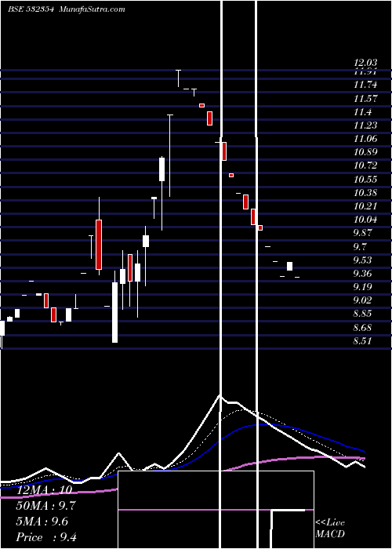Click the Price : 9.4 readout
Viewport: 392px width, 549px height.
[46, 537]
